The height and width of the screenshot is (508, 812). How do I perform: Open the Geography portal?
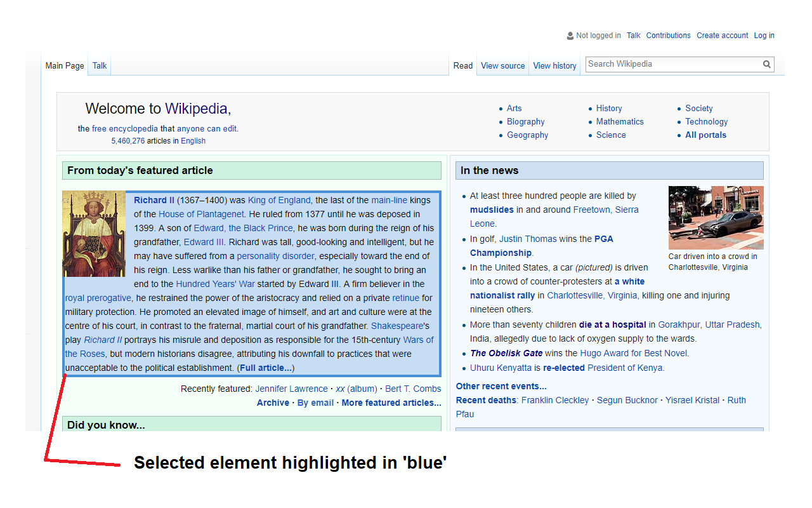(528, 135)
